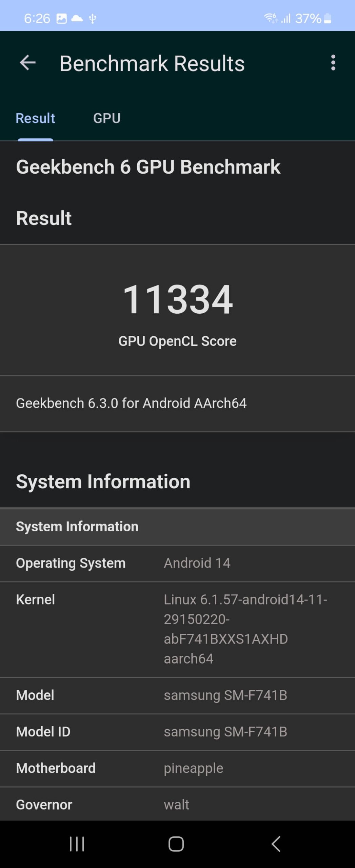Open the three-dot overflow menu
This screenshot has width=355, height=868.
[x=333, y=63]
